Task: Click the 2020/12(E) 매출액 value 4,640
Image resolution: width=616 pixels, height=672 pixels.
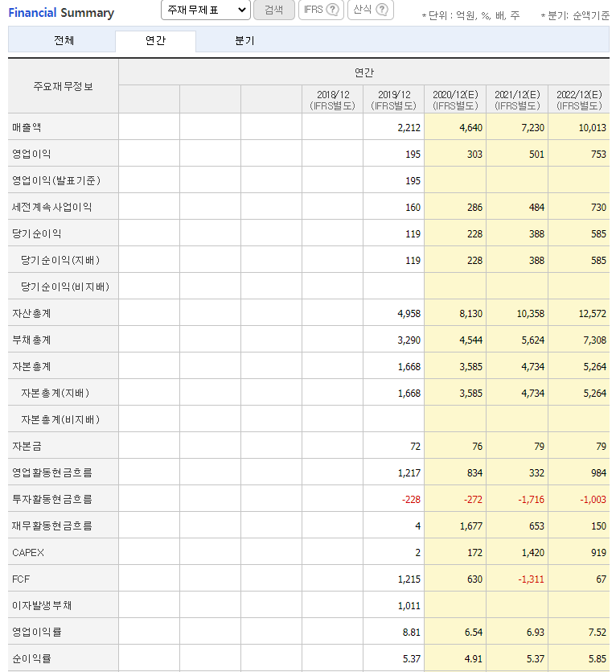Action: pos(470,128)
